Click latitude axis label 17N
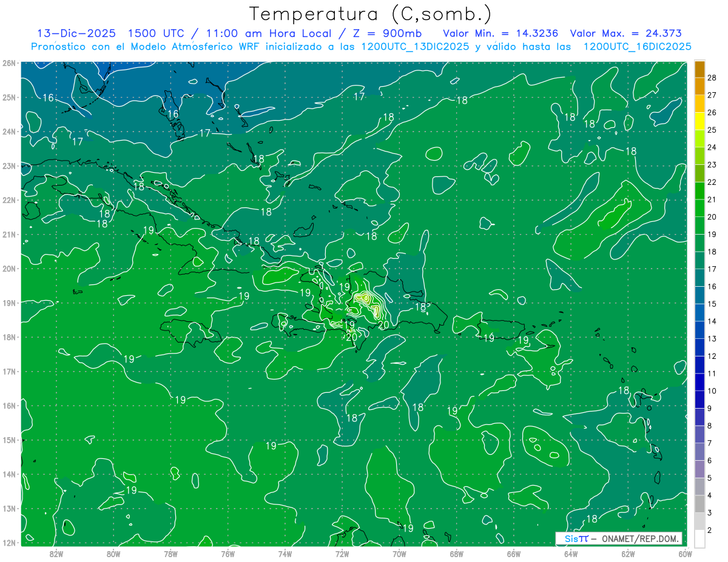 click(x=9, y=371)
